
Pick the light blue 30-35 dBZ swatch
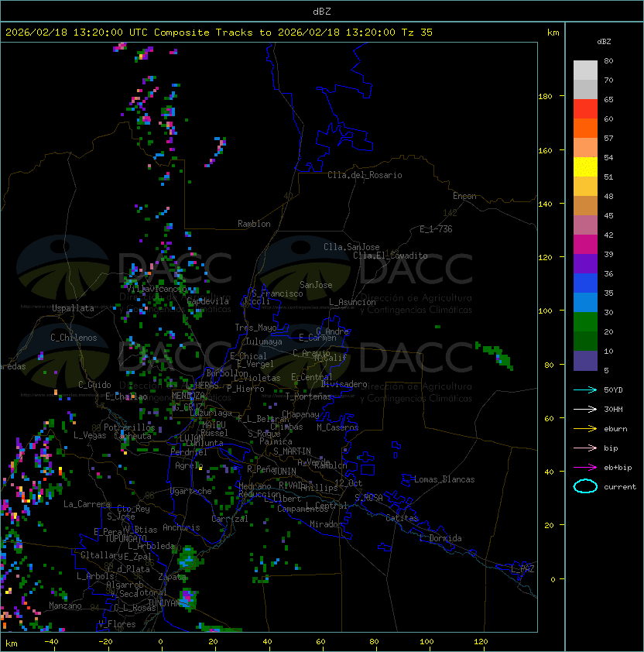point(585,302)
